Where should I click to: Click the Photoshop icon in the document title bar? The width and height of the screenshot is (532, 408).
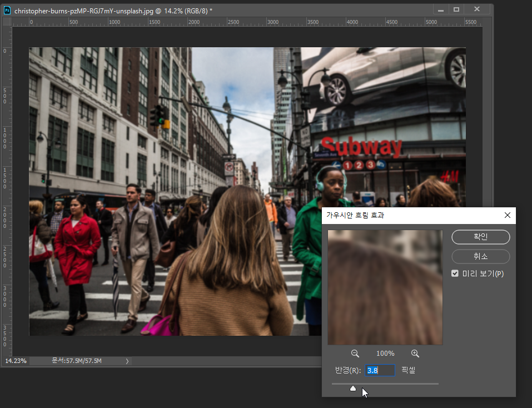[x=8, y=11]
